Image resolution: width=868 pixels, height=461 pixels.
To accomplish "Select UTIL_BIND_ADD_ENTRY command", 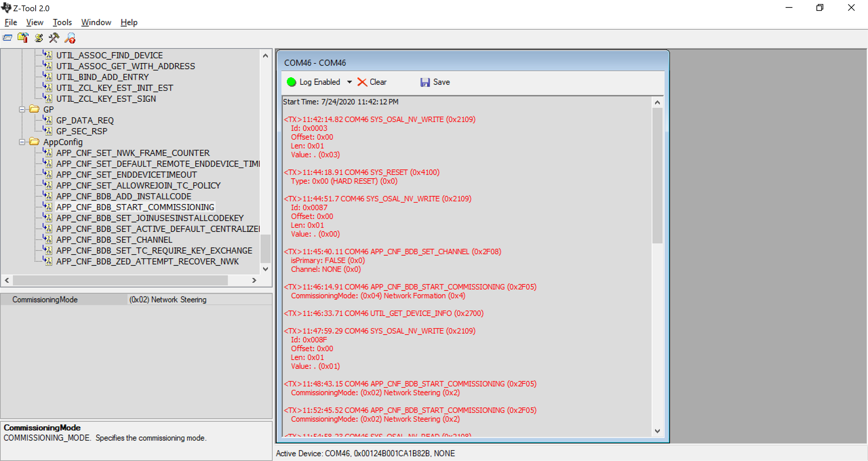I will 102,77.
